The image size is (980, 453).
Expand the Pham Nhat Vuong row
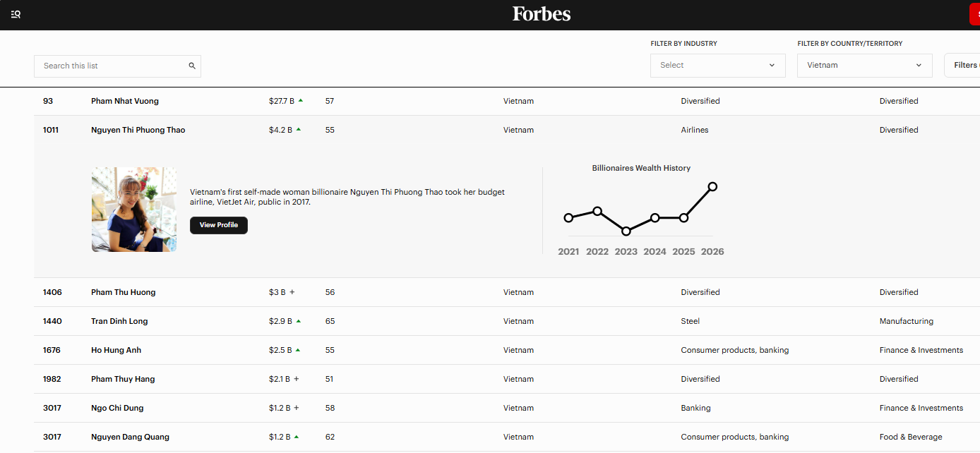click(507, 101)
